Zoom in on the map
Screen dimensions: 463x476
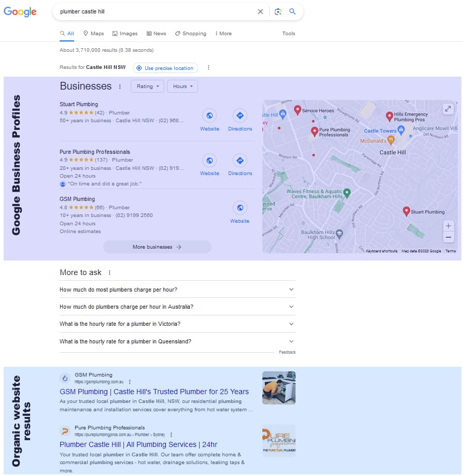[448, 226]
